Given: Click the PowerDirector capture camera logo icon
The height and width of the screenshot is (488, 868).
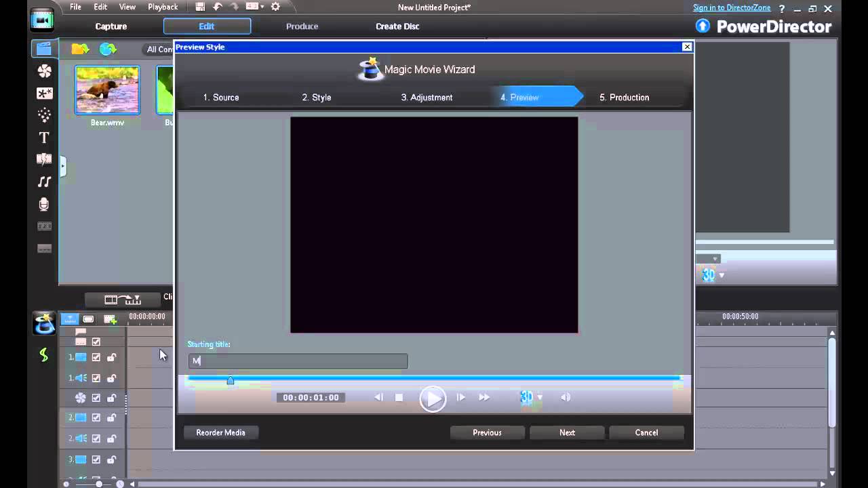Looking at the screenshot, I should pos(42,20).
